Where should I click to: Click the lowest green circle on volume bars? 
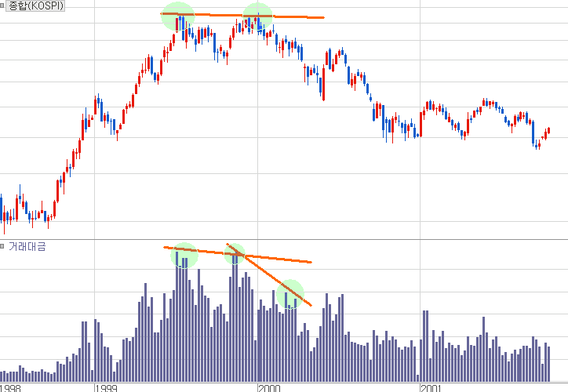290,294
